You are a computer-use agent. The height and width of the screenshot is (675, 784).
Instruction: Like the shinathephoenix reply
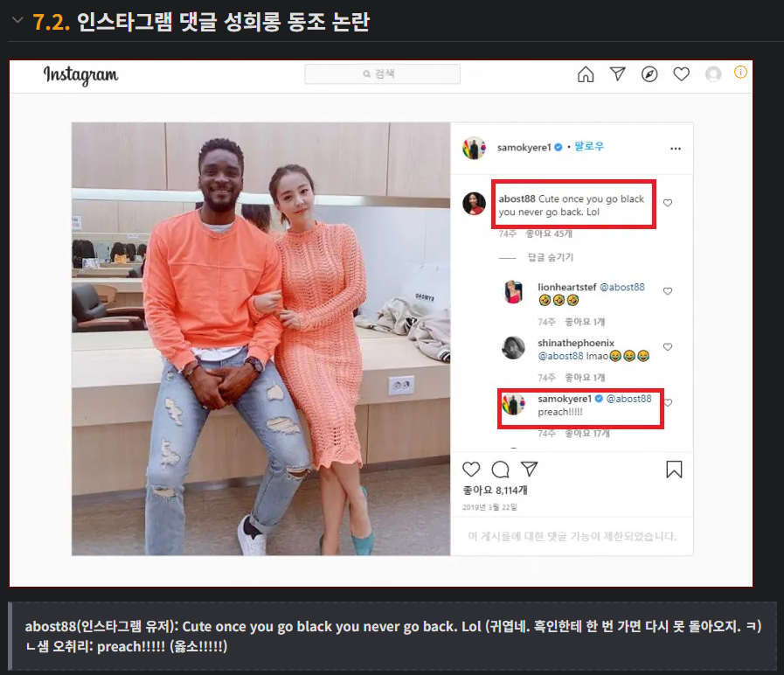point(668,347)
